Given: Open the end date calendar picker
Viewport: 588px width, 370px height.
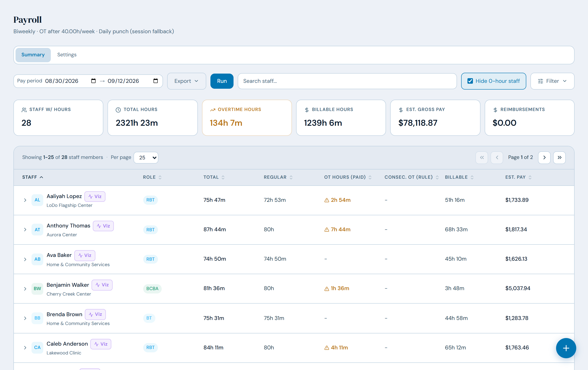Looking at the screenshot, I should [156, 81].
